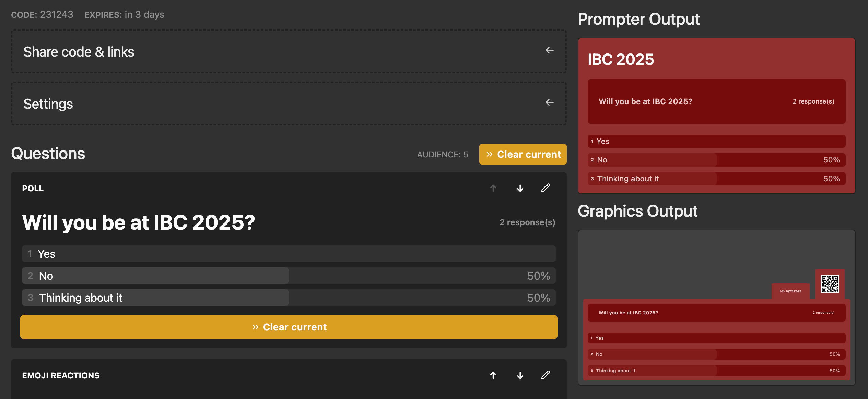Screen dimensions: 868x399
Task: Edit the Emoji Reactions question
Action: (x=546, y=375)
